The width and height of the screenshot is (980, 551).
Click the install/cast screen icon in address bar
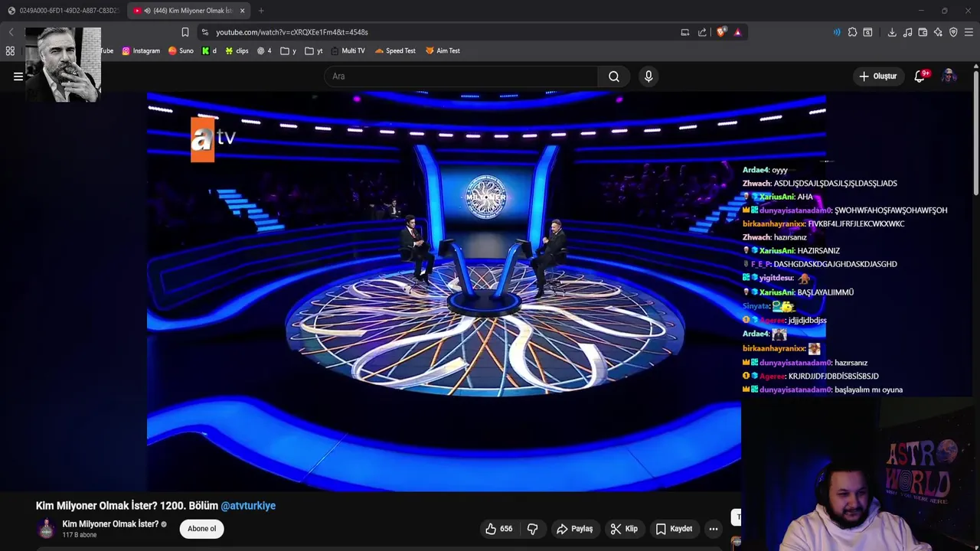tap(685, 32)
